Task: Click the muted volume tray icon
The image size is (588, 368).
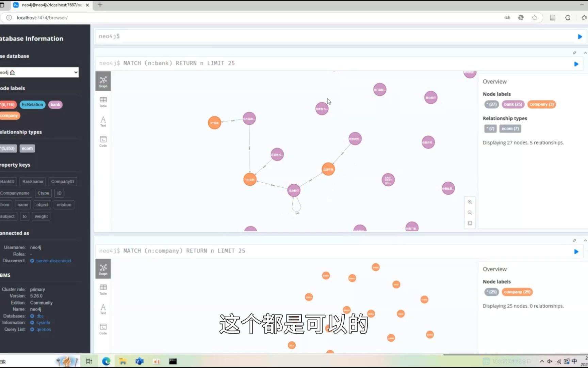Action: point(550,361)
